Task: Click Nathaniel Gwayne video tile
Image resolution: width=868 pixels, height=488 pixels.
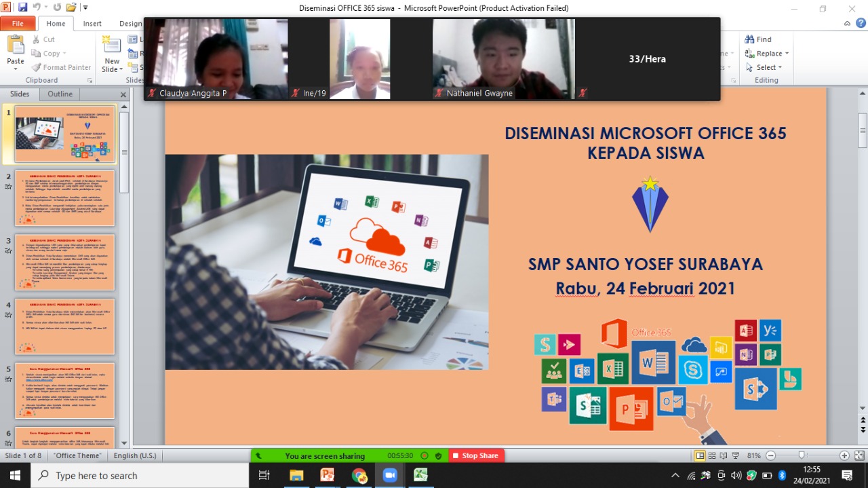Action: [x=503, y=59]
